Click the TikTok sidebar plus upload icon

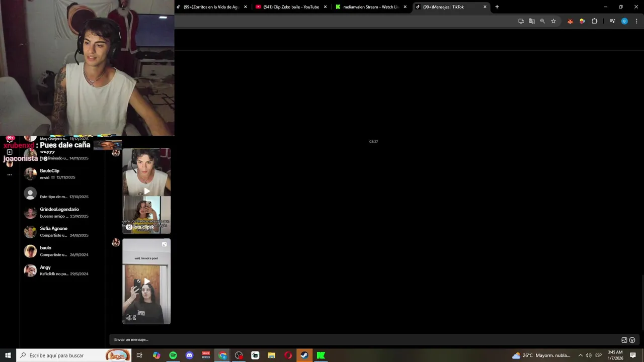tap(10, 152)
